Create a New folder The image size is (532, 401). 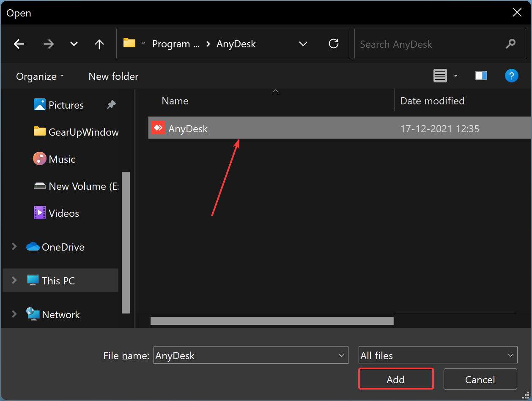113,76
